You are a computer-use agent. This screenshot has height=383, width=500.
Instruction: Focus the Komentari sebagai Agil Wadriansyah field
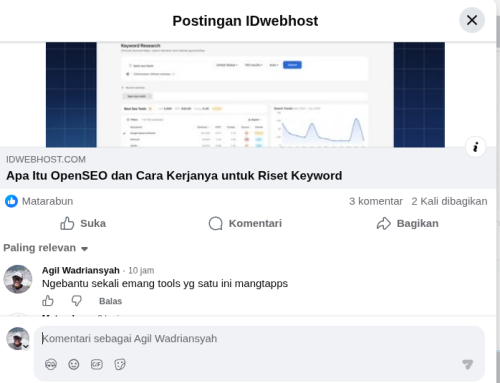click(259, 339)
